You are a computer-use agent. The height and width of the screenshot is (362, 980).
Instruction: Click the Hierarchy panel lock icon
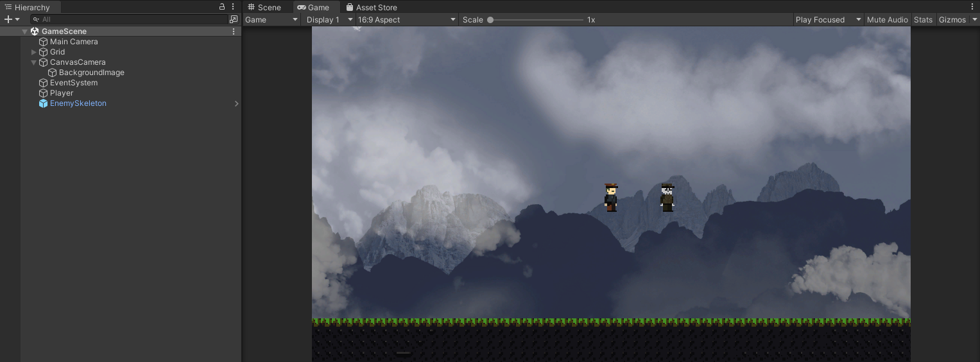click(222, 7)
